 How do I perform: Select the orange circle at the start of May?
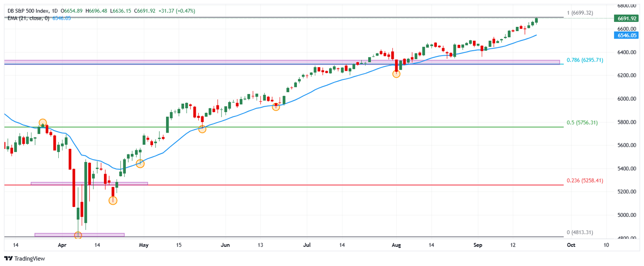pyautogui.click(x=140, y=164)
